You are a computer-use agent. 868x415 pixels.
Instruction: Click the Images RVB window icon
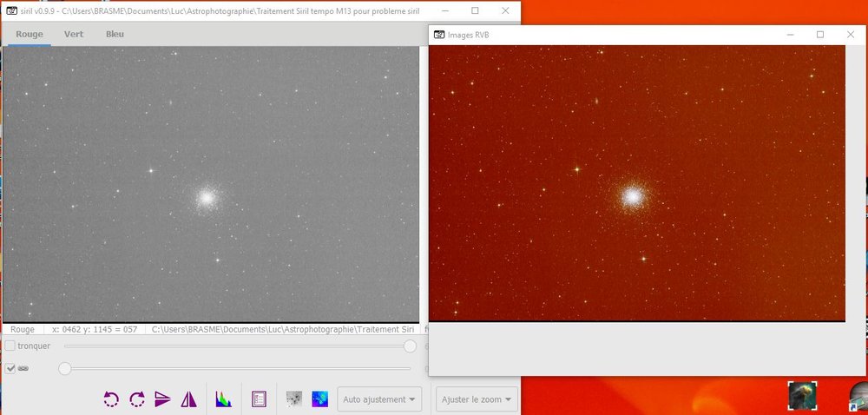(439, 35)
